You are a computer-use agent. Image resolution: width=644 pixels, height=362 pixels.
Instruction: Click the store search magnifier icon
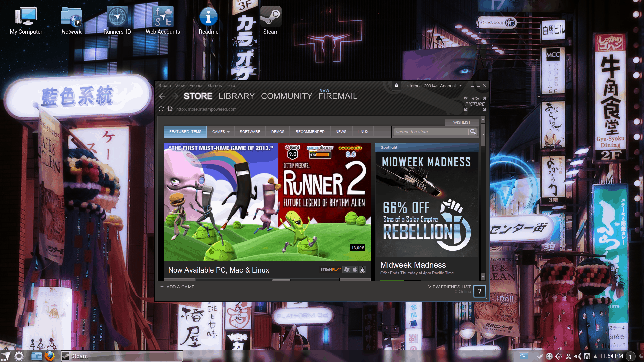(x=473, y=132)
